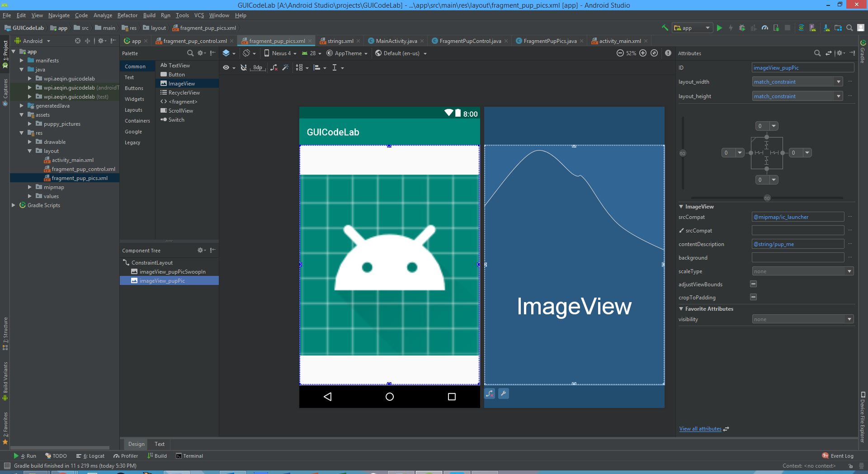Click Search Everywhere magnifier in main toolbar
Image resolution: width=868 pixels, height=474 pixels.
tap(849, 28)
